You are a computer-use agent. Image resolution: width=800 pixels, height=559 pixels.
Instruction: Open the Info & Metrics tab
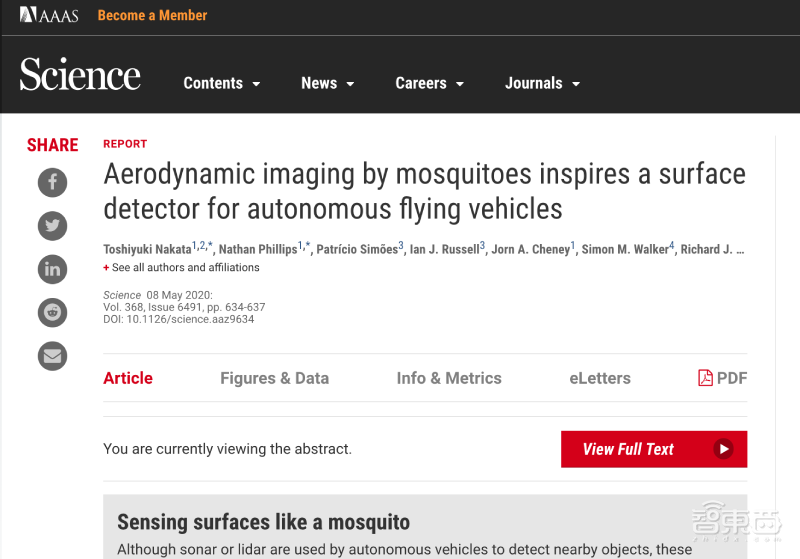point(449,378)
